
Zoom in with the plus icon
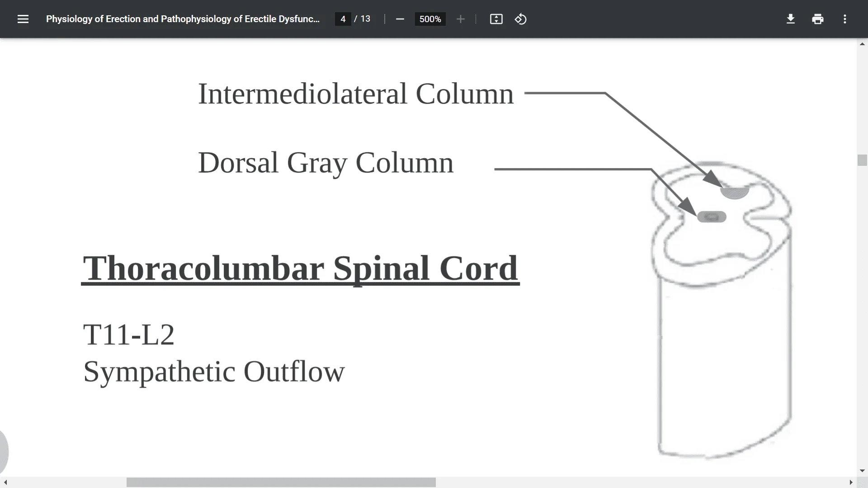tap(460, 19)
